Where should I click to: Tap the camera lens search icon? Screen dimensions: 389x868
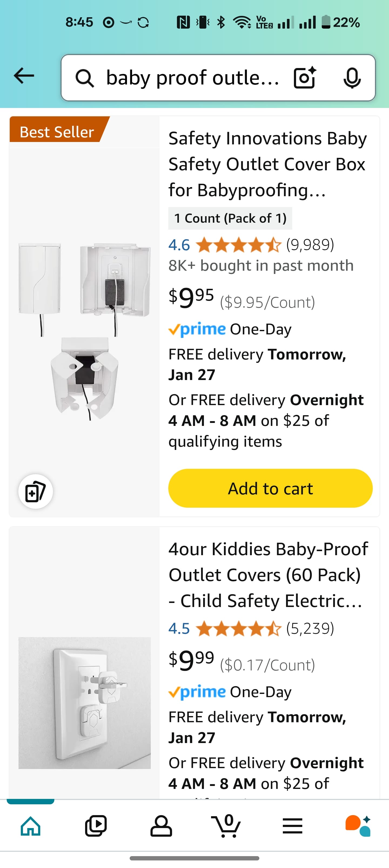[x=305, y=78]
